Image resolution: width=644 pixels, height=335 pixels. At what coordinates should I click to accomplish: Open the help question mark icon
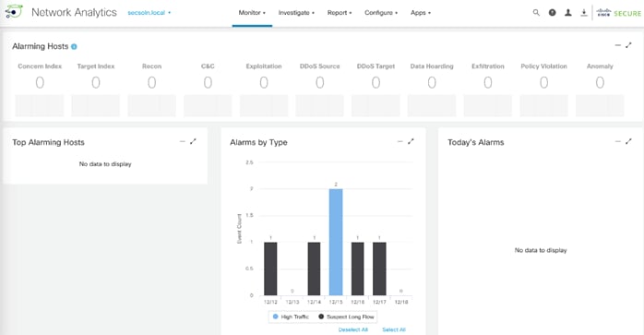pos(552,12)
